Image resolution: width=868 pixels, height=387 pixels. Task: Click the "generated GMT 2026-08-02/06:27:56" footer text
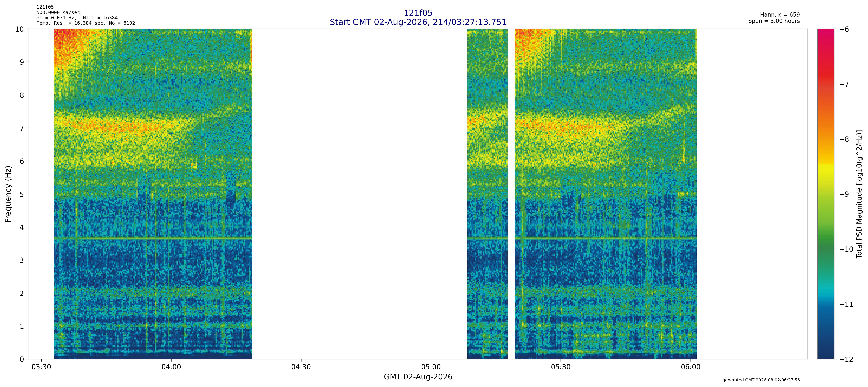[x=761, y=380]
